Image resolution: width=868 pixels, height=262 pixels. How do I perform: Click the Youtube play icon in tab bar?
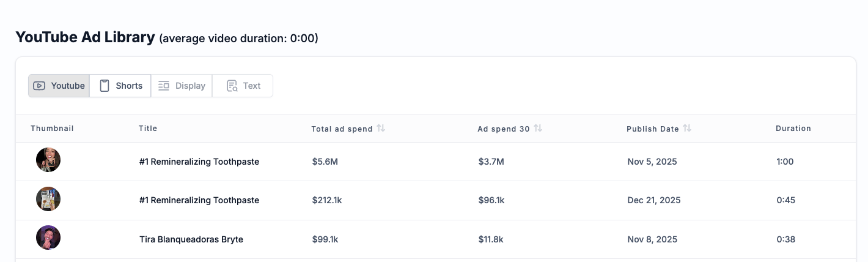coord(39,86)
